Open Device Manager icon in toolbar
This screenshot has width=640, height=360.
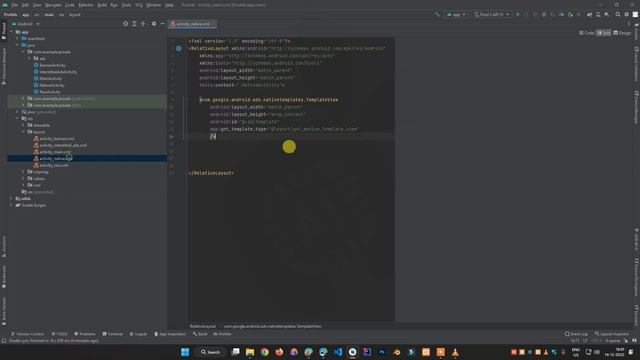(x=598, y=14)
